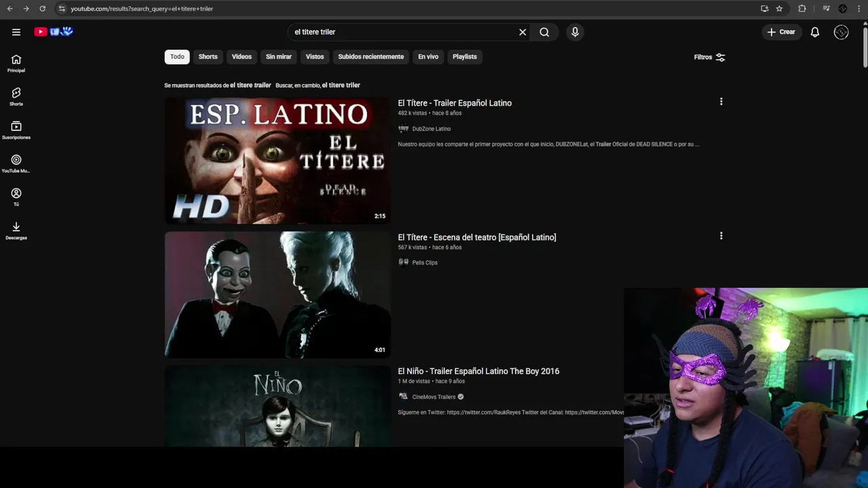This screenshot has height=488, width=868.
Task: Visit DubZone Latino channel name
Action: pos(431,129)
